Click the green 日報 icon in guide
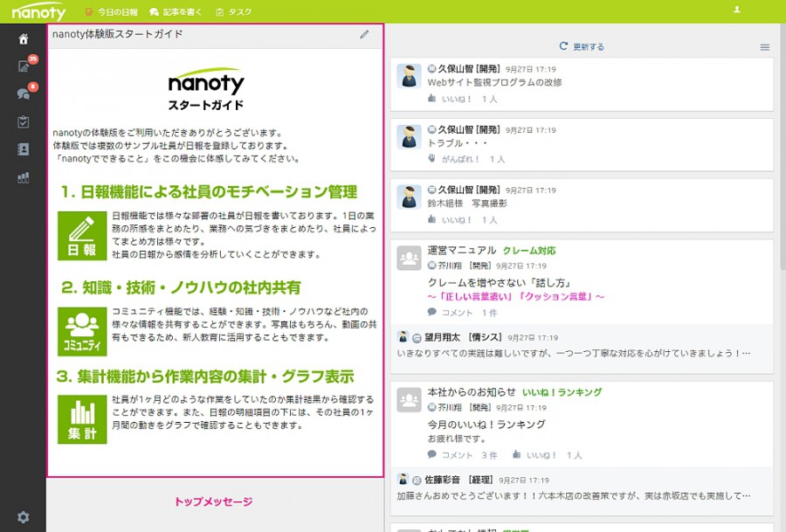Image resolution: width=786 pixels, height=532 pixels. [82, 236]
